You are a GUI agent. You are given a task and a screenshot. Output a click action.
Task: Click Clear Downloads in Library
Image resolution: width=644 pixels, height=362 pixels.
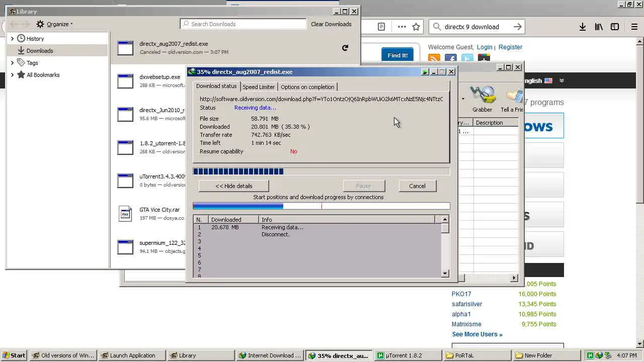click(331, 24)
